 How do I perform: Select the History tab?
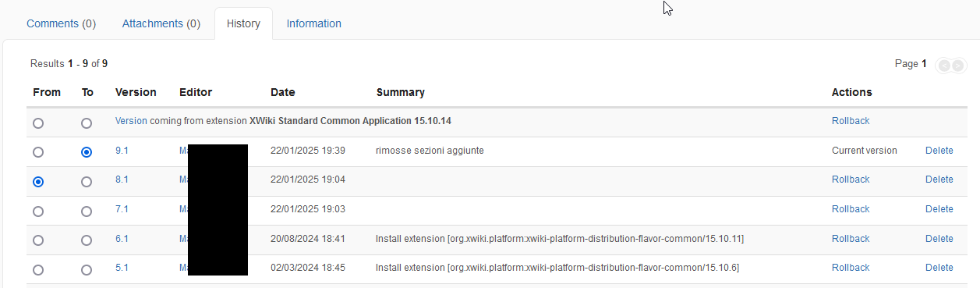(243, 23)
